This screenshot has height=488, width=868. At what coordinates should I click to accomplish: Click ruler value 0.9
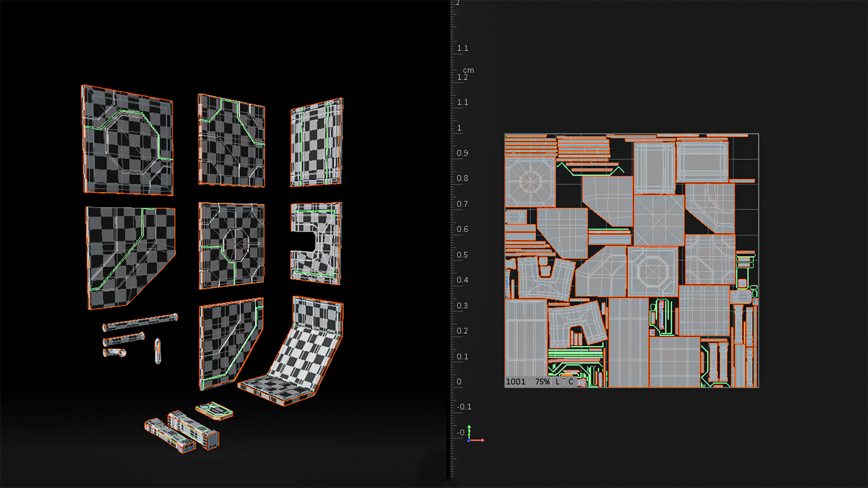(x=462, y=153)
